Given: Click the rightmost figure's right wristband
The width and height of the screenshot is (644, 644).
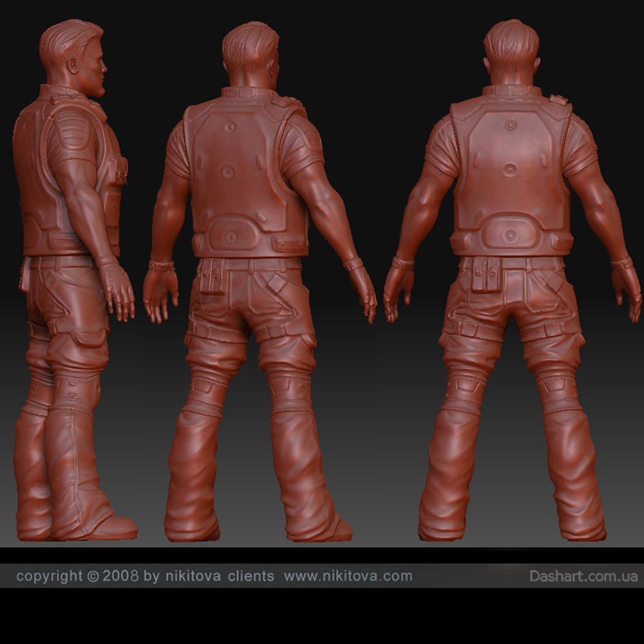Looking at the screenshot, I should 621,263.
